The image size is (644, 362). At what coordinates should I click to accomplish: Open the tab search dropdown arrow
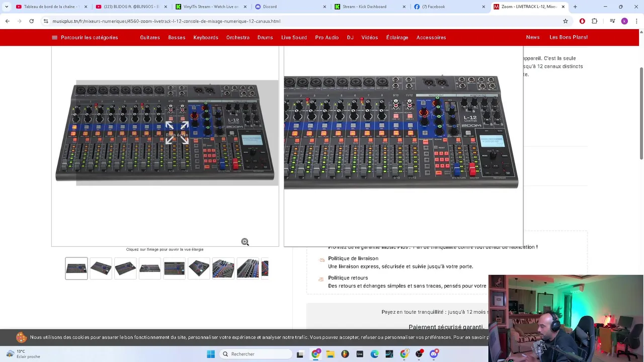coord(6,7)
